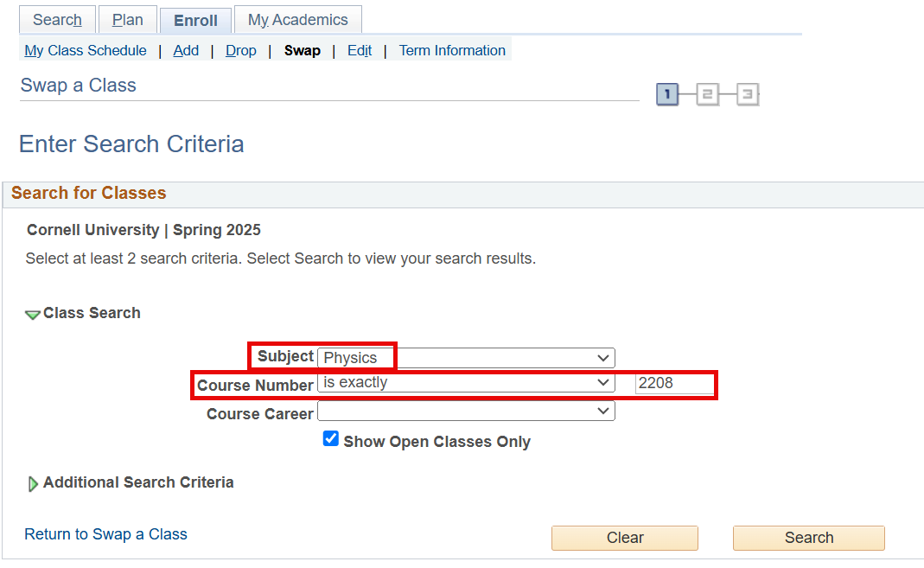Go to the Add classes link

[x=186, y=50]
